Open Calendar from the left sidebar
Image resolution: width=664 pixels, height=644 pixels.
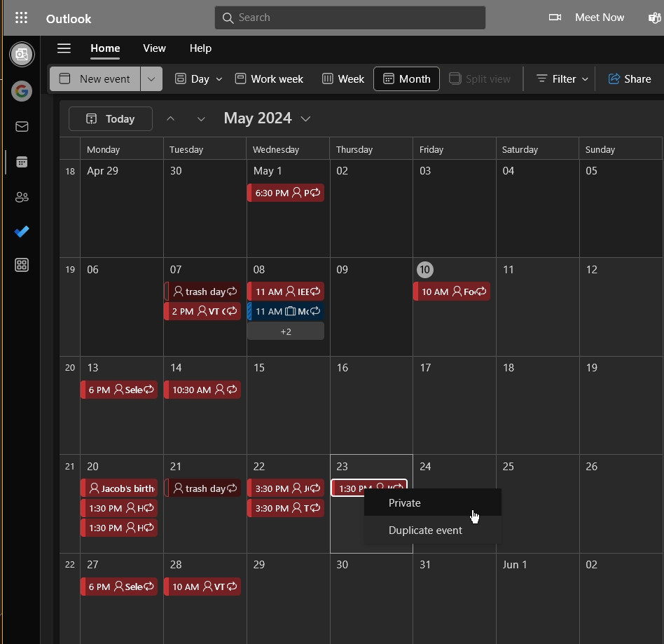22,161
